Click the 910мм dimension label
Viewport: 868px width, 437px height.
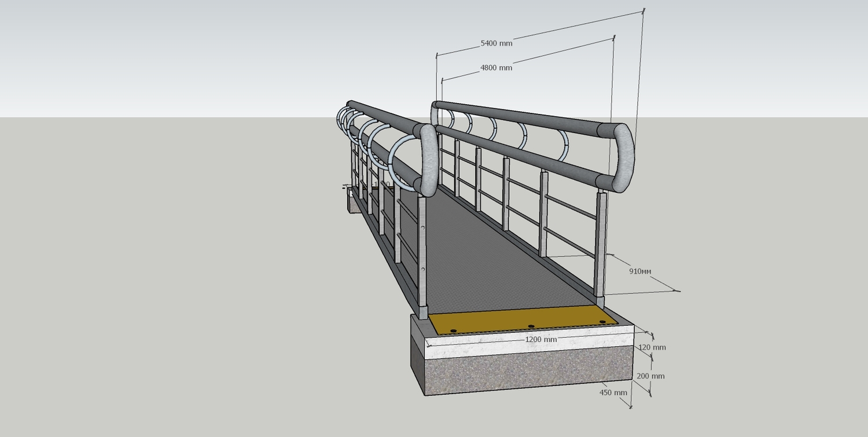click(x=640, y=271)
